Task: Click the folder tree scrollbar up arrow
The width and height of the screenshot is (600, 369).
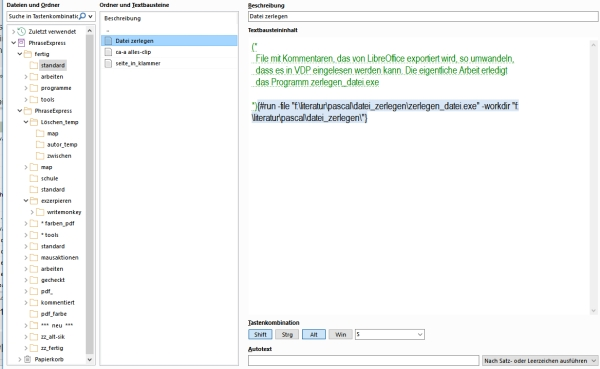Action: coord(90,30)
